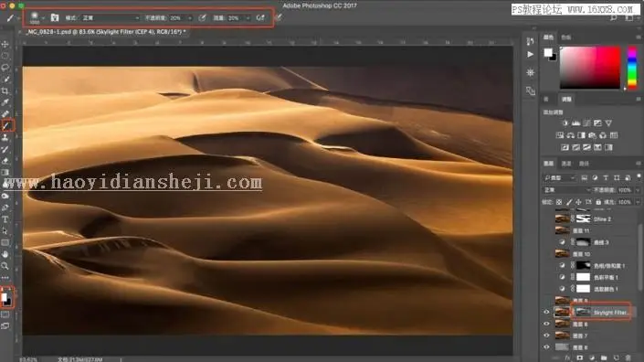Select the Horizontal Type tool
Screen dimensions: 644x362
click(x=5, y=219)
